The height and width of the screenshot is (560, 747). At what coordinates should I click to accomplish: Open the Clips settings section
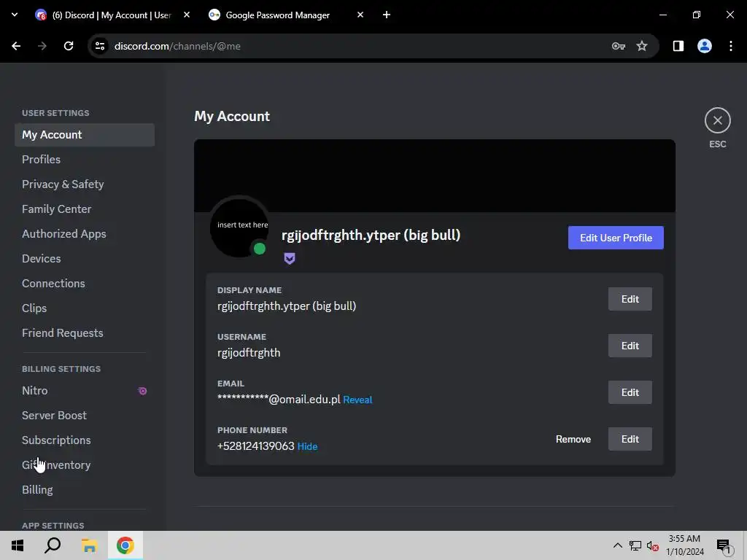pos(85,308)
